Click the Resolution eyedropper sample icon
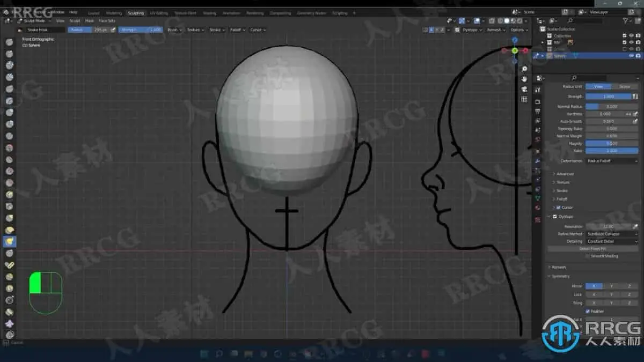 tap(635, 226)
